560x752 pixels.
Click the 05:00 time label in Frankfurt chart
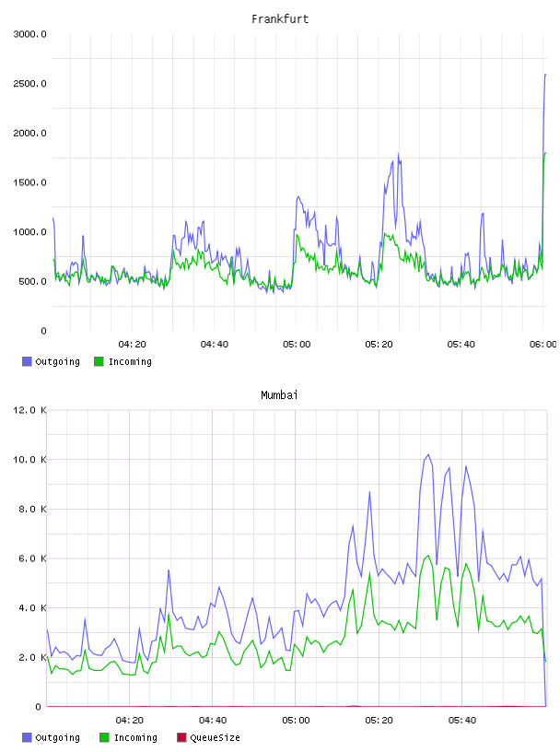[x=297, y=345]
